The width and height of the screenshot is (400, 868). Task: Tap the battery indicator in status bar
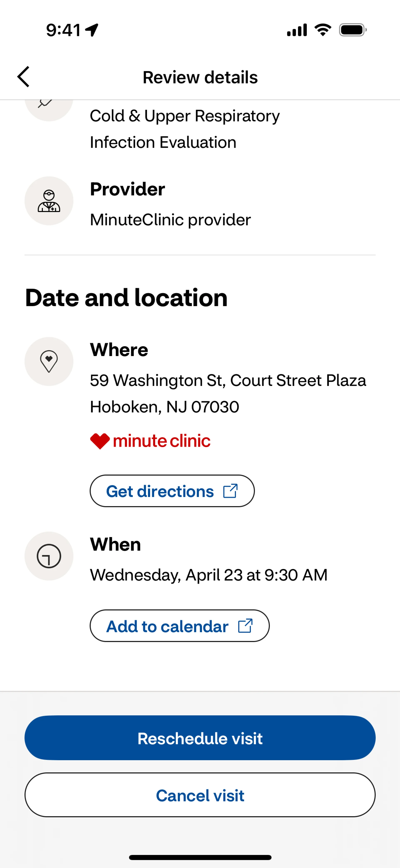352,30
